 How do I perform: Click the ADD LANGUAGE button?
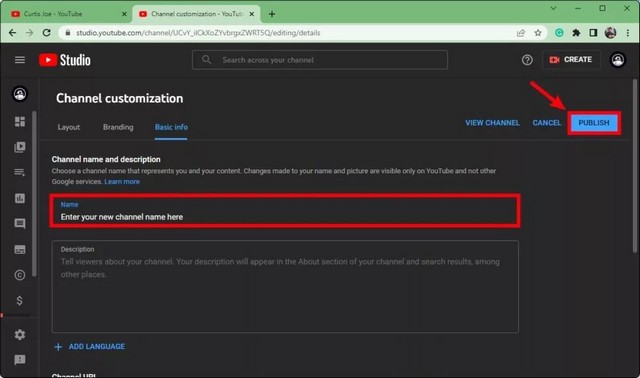[90, 347]
